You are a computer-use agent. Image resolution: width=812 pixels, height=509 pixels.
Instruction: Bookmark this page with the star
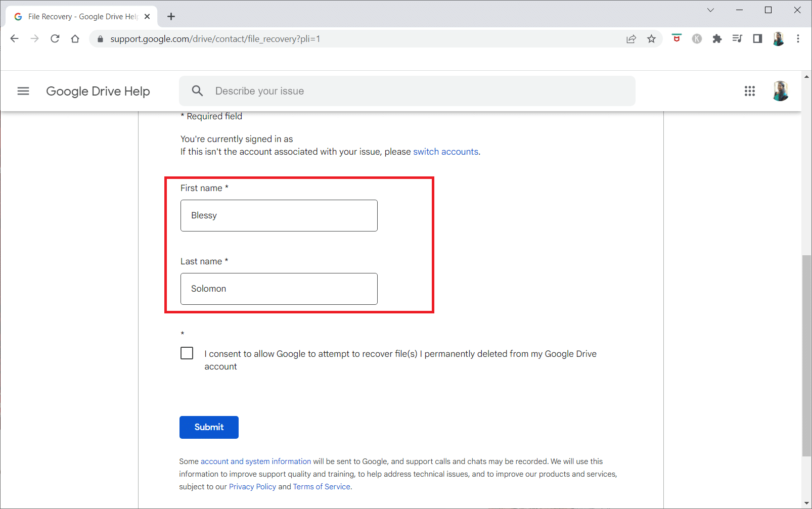coord(651,39)
